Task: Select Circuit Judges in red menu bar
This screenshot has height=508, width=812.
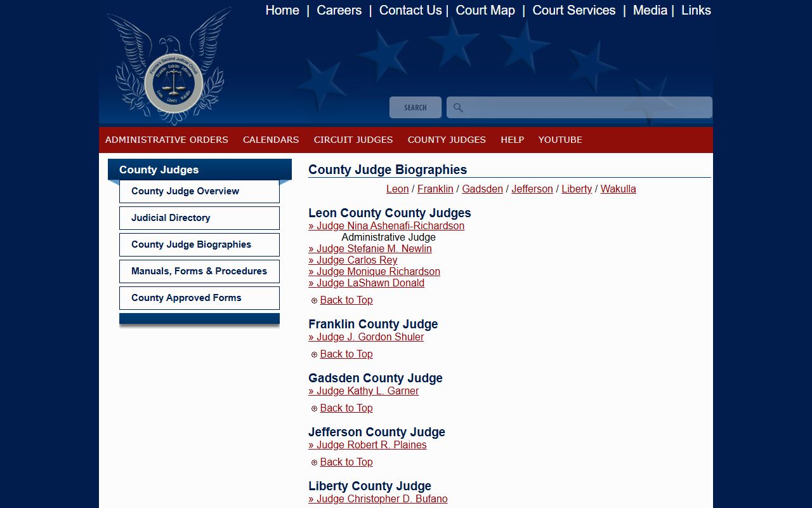Action: coord(353,140)
